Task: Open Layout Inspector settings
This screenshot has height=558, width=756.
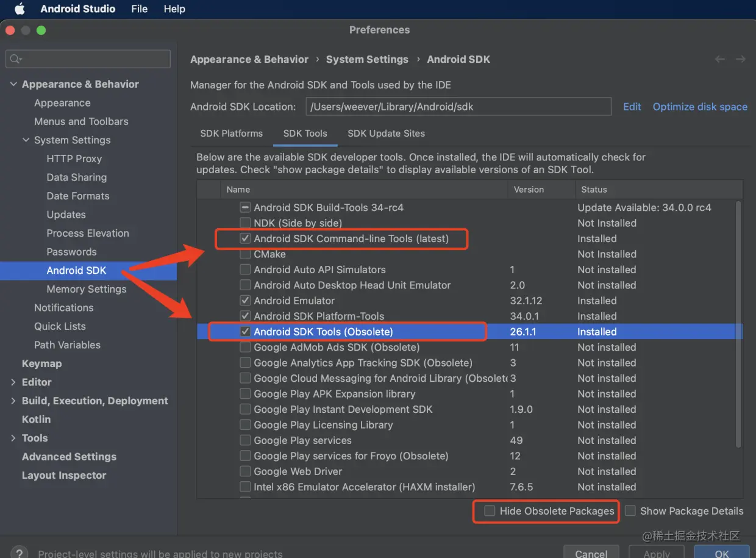Action: 64,475
